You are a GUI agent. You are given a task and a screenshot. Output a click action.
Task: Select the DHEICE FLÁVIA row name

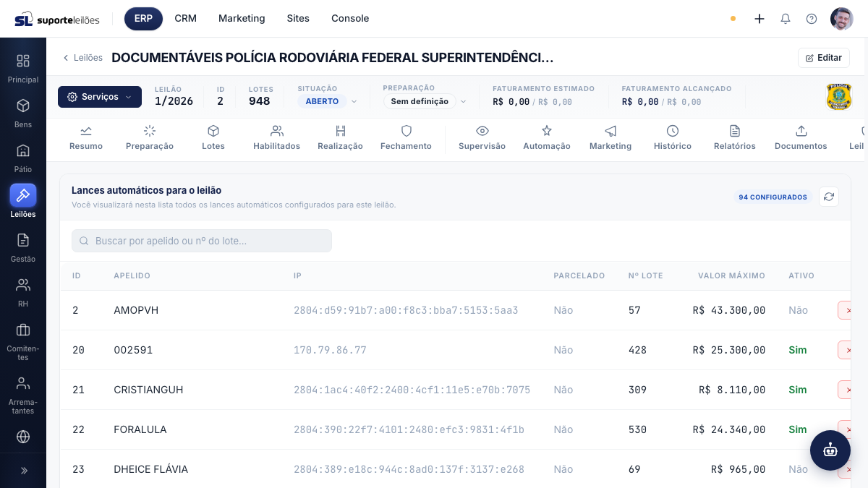(x=151, y=469)
